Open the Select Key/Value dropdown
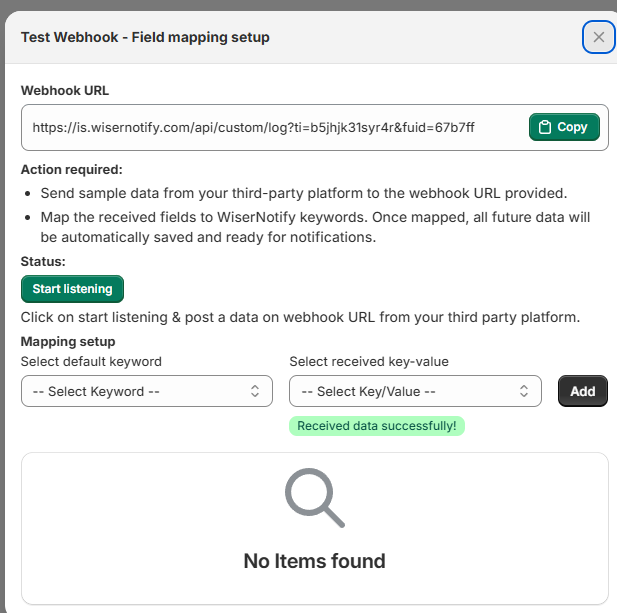The image size is (617, 613). [415, 391]
